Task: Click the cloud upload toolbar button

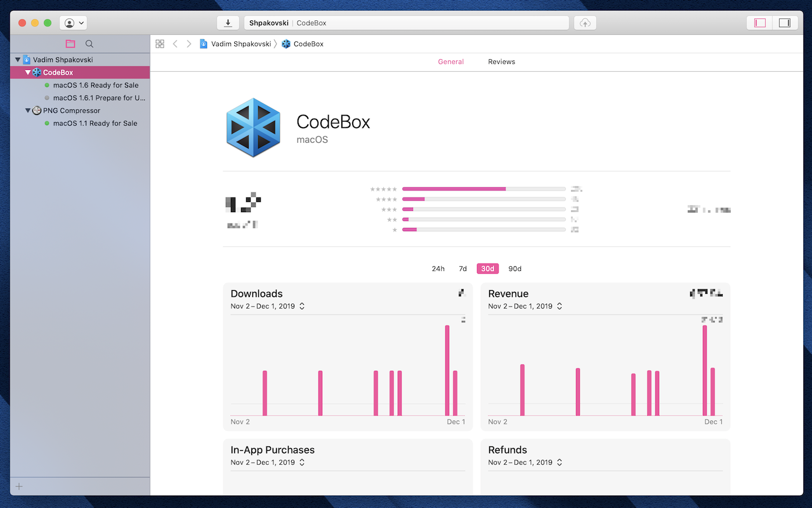Action: [x=585, y=23]
